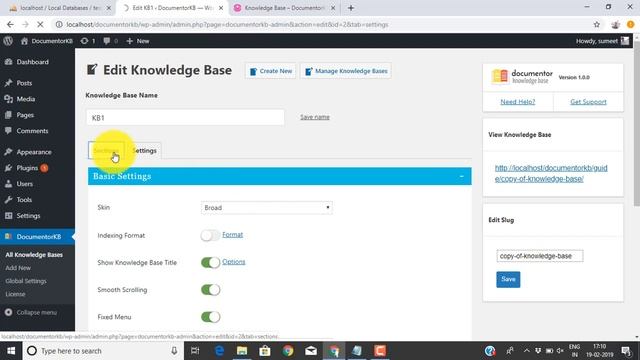This screenshot has width=640, height=360.
Task: Toggle Show Knowledge Base Title switch
Action: [x=210, y=262]
